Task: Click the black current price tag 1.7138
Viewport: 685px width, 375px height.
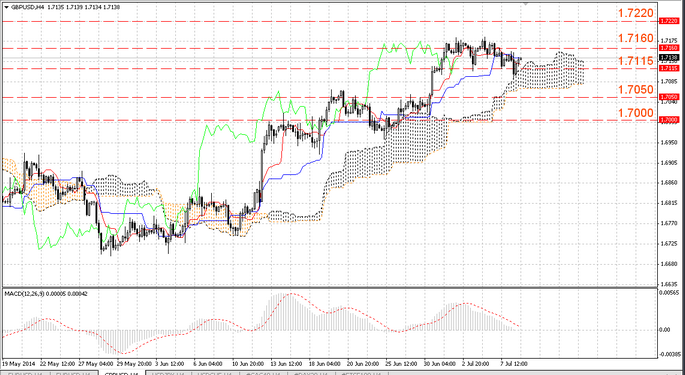Action: (669, 57)
